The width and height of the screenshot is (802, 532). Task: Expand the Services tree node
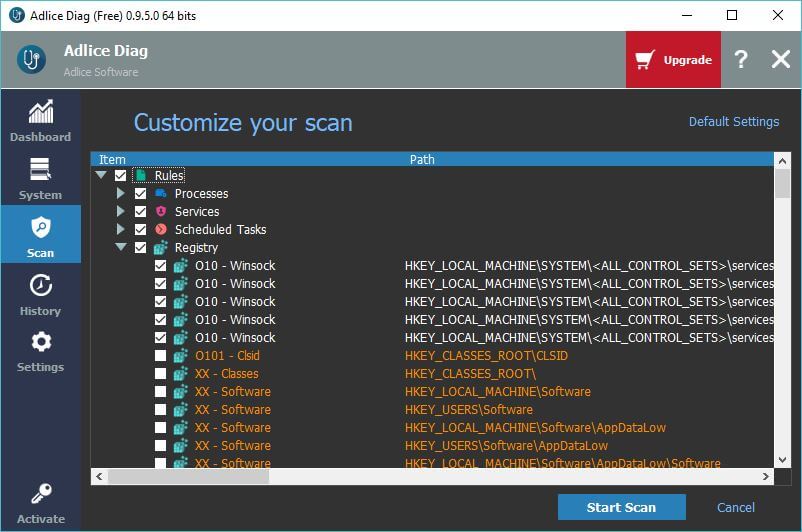(121, 212)
